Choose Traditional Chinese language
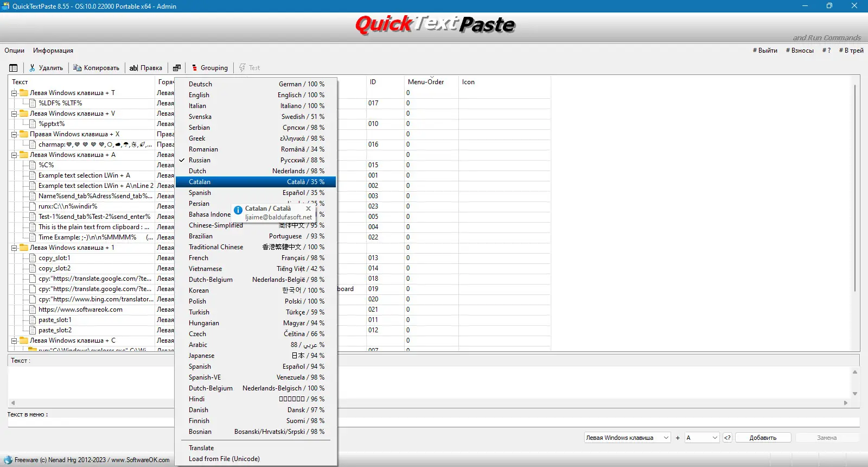This screenshot has width=868, height=467. tap(256, 247)
